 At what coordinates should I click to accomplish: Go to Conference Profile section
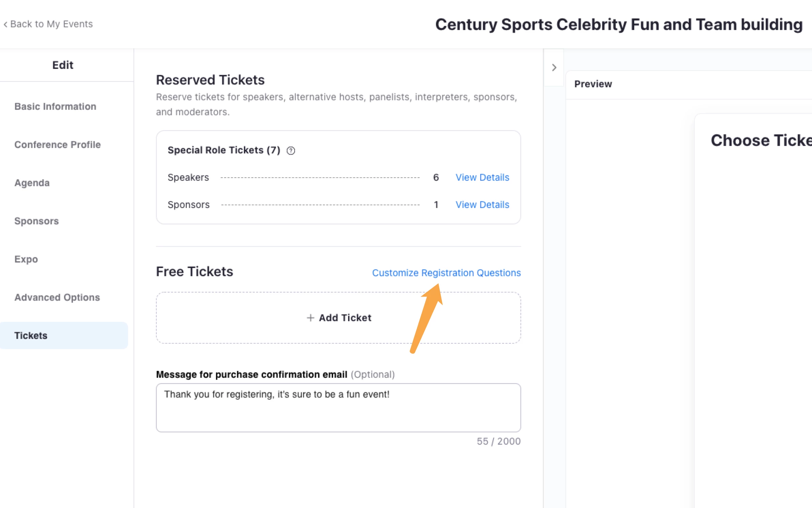tap(57, 145)
